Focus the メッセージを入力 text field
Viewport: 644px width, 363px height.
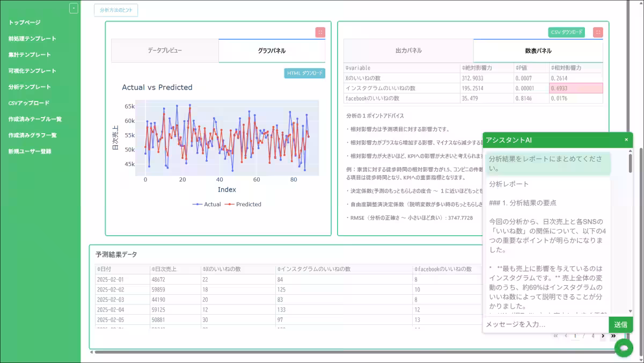[545, 324]
